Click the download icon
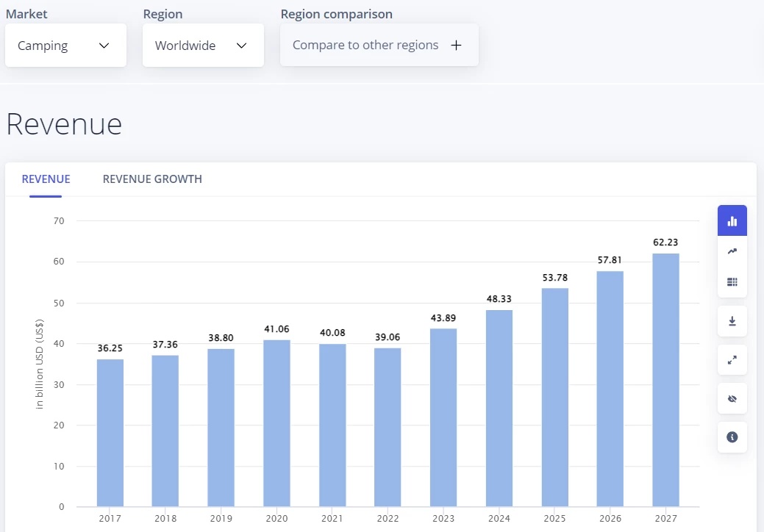This screenshot has height=532, width=764. (732, 321)
